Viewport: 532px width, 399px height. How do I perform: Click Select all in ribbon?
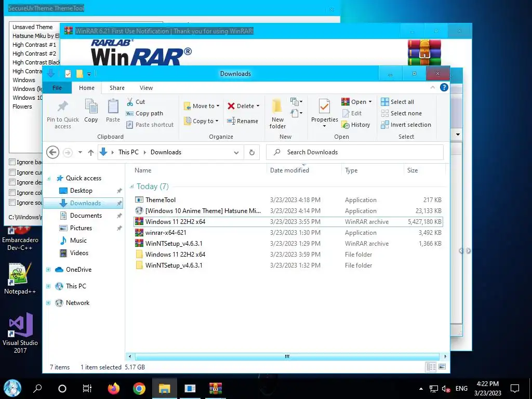(397, 102)
